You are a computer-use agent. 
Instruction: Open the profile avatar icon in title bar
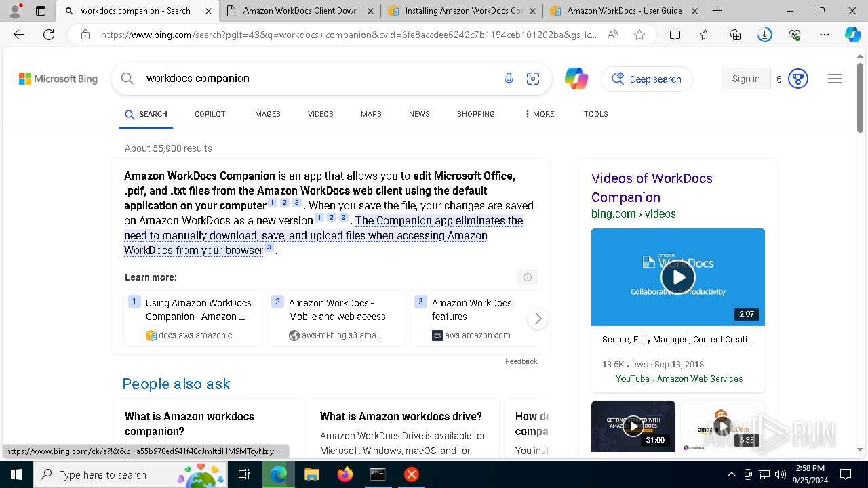(x=15, y=11)
